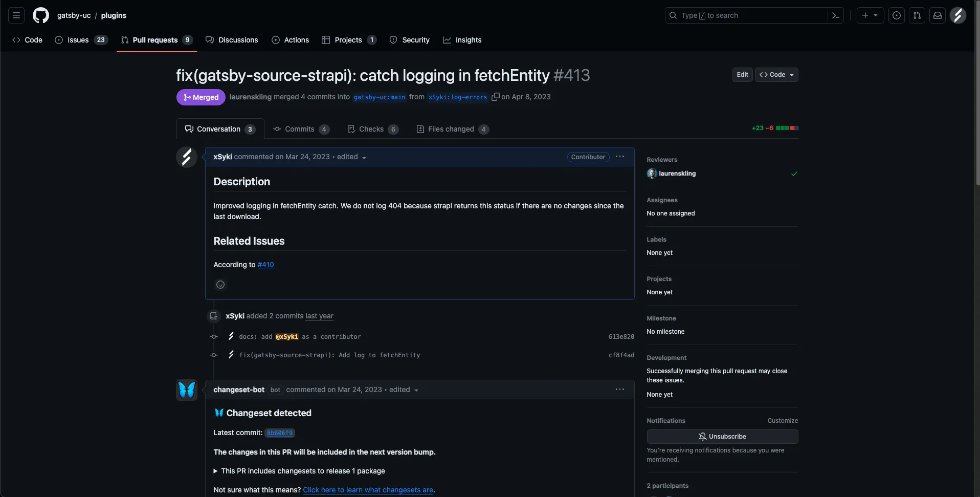Screen dimensions: 980x497
Task: Open the changeset-bot butterfly avatar
Action: [187, 390]
